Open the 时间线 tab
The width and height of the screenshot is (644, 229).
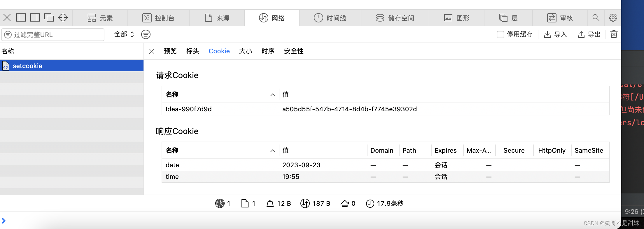[330, 18]
